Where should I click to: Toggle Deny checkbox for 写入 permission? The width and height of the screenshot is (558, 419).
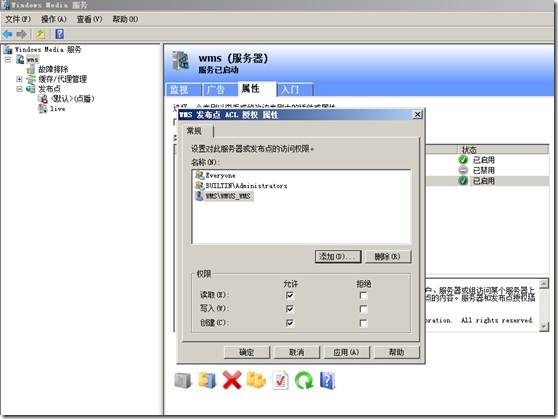pyautogui.click(x=363, y=309)
